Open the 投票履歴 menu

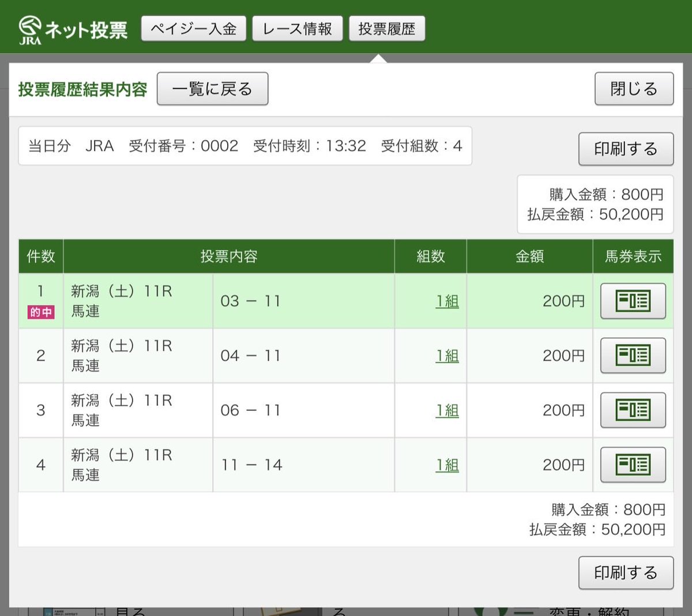pyautogui.click(x=387, y=29)
